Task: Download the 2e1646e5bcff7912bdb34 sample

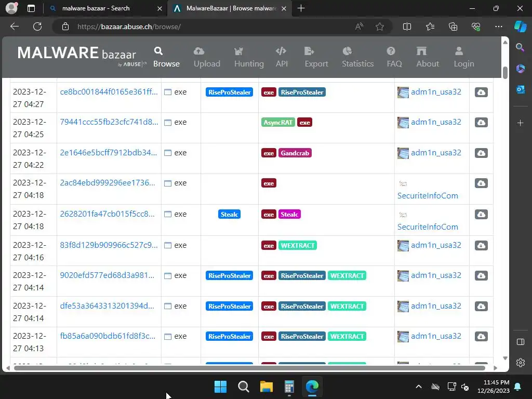Action: coord(481,153)
